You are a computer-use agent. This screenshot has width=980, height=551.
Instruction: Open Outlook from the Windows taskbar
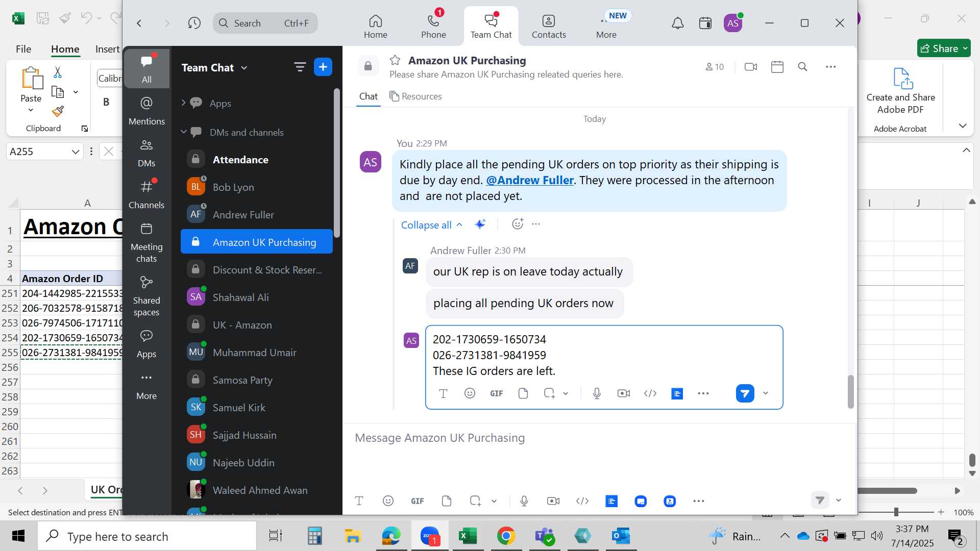pyautogui.click(x=621, y=536)
